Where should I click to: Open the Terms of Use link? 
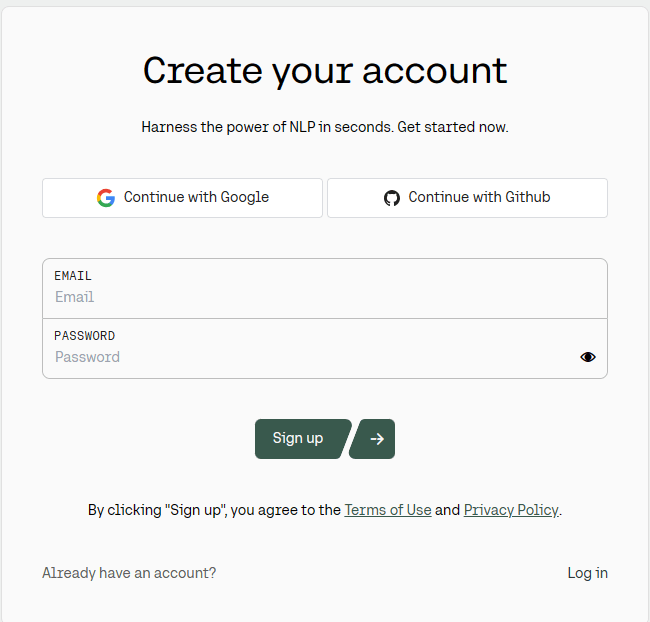[388, 510]
